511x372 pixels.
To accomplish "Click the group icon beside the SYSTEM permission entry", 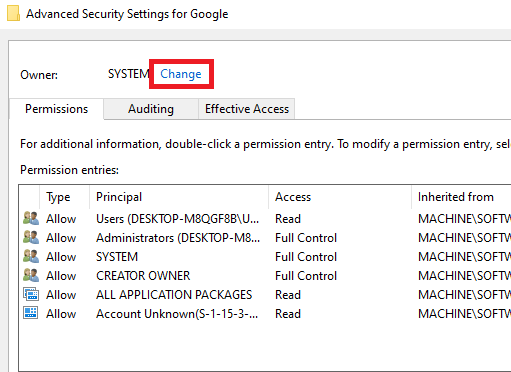I will click(31, 256).
